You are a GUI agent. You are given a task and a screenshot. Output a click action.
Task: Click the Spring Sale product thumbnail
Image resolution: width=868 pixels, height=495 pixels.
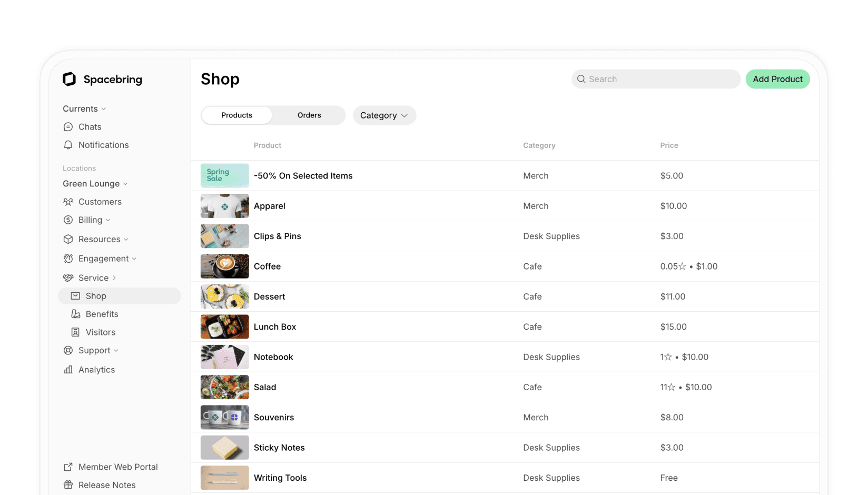[x=224, y=175]
